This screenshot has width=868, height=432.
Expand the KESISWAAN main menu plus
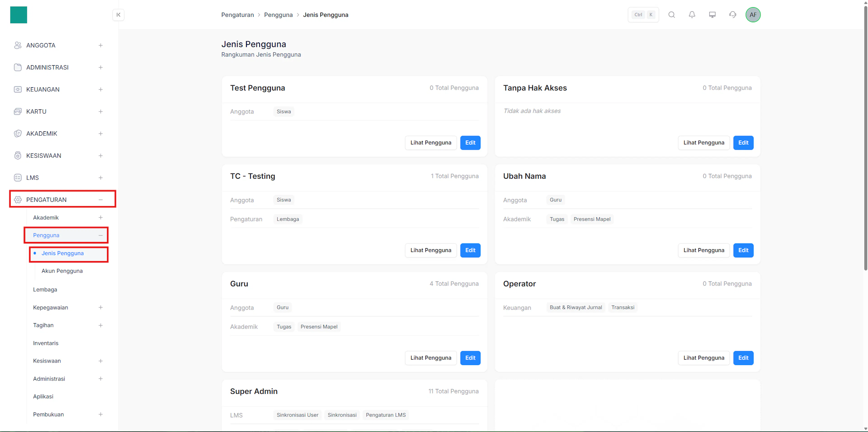(x=100, y=156)
